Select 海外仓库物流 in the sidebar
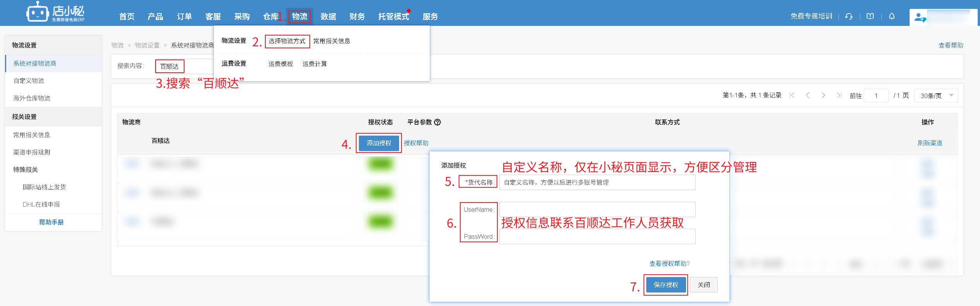The image size is (980, 306). (x=53, y=98)
